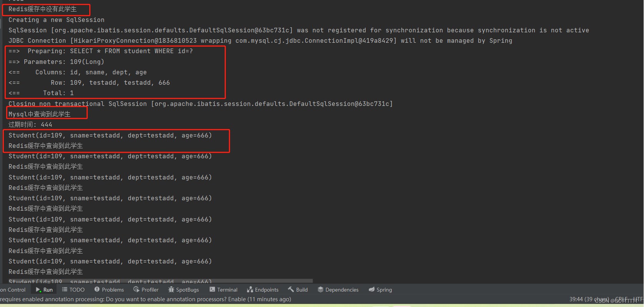Click the 'Total: 1' console line
The image size is (644, 307).
point(41,93)
